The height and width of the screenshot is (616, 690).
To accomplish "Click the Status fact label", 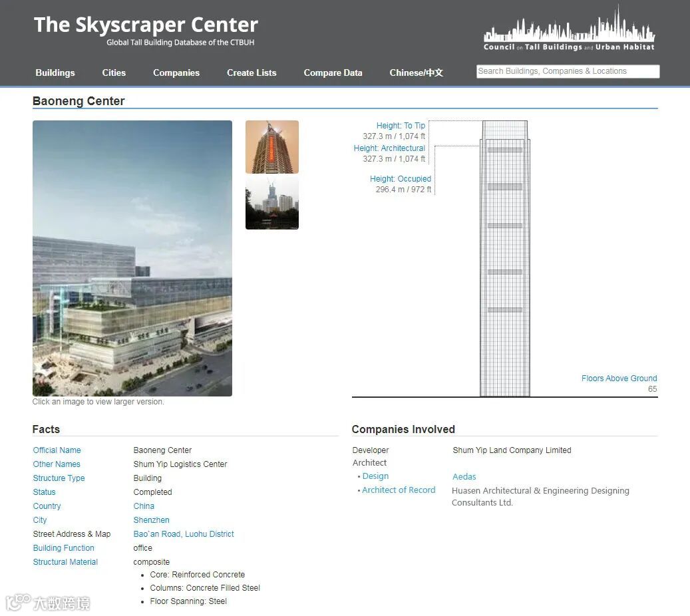I will [44, 492].
